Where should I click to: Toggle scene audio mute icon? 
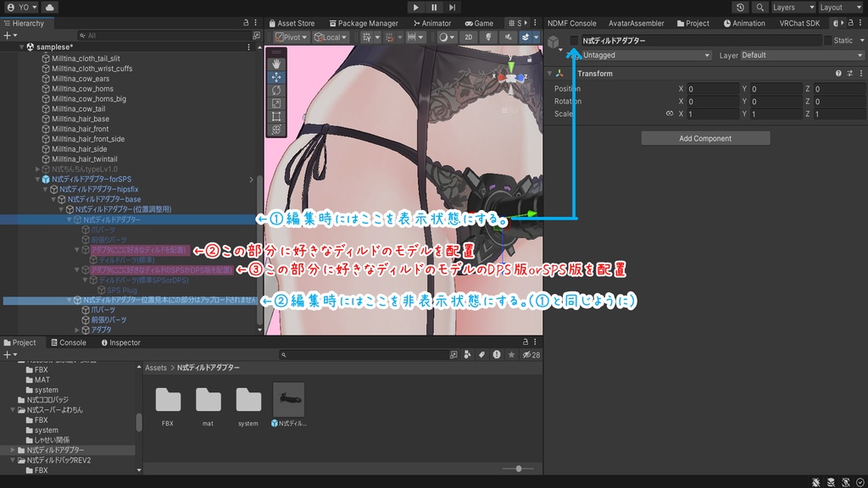point(509,37)
